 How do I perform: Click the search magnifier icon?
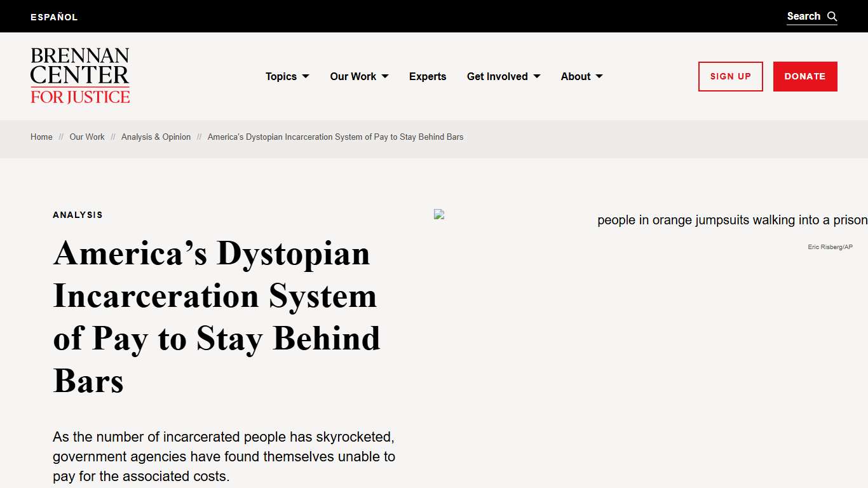pyautogui.click(x=833, y=16)
